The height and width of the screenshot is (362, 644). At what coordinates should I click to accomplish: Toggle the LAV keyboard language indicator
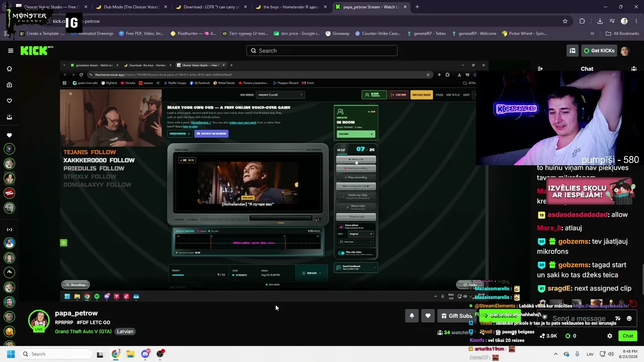coord(590,354)
